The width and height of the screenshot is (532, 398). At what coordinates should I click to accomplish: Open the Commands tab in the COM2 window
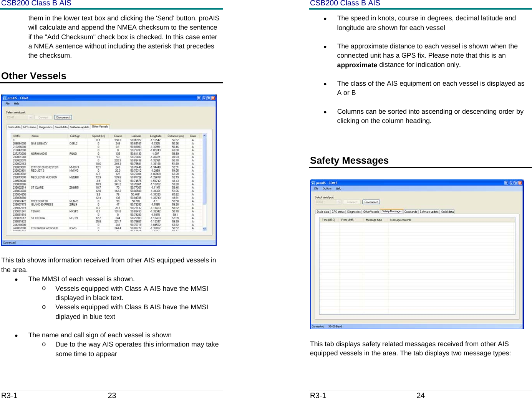411,212
